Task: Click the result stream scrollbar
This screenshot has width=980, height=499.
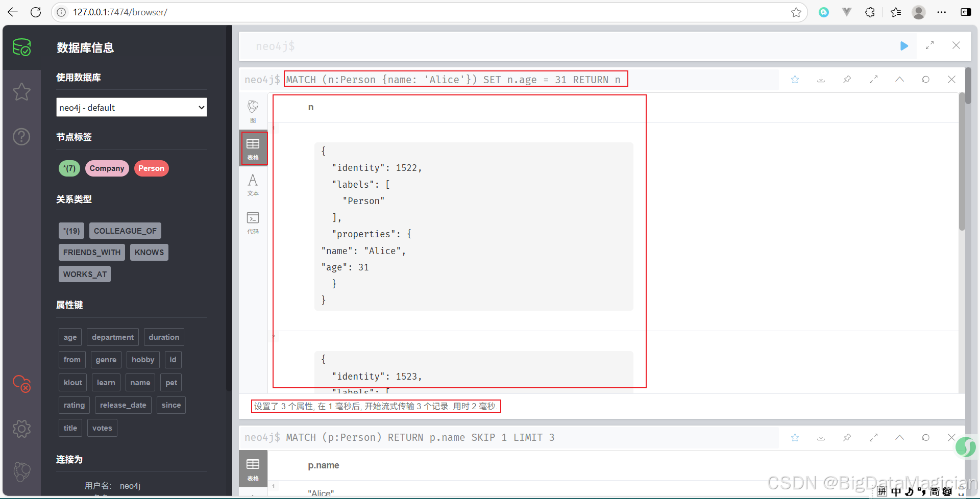Action: (x=962, y=161)
